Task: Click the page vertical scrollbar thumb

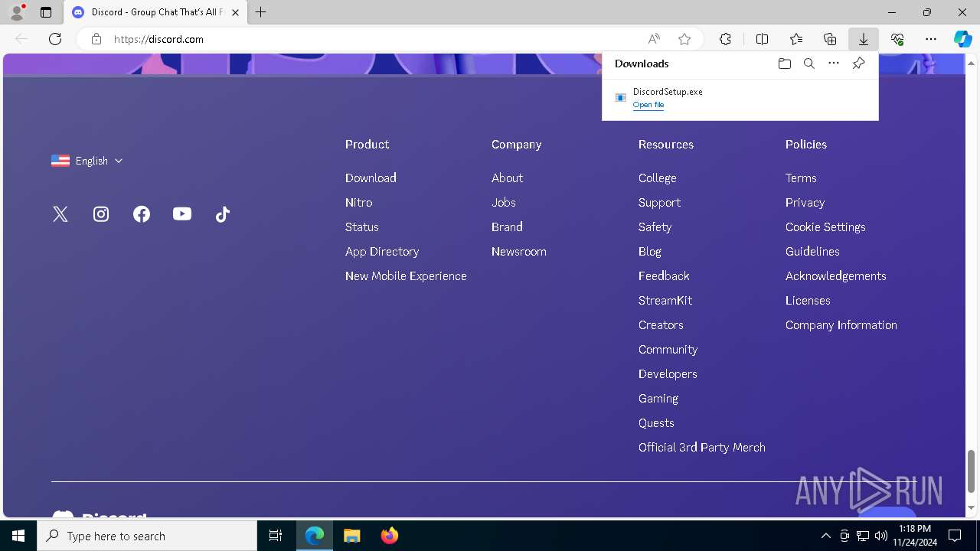Action: pos(971,471)
